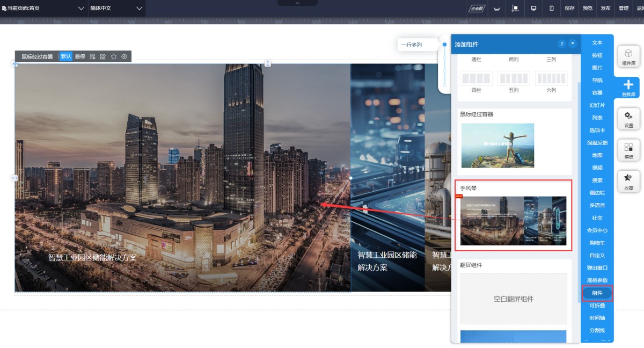Select 列表 in the widget category list
644x348 pixels.
(x=597, y=118)
